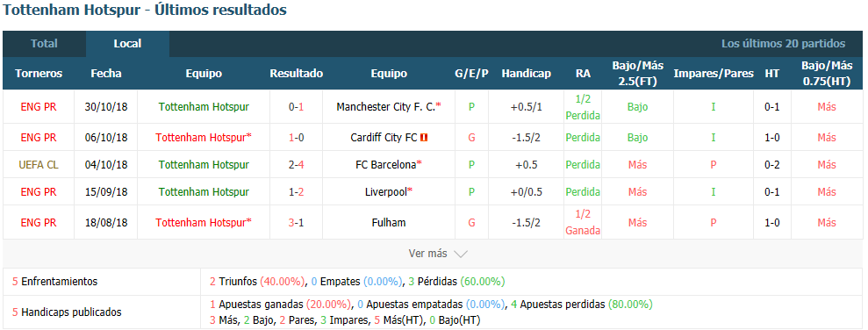
Task: Click the Fecha column header
Action: tap(106, 74)
